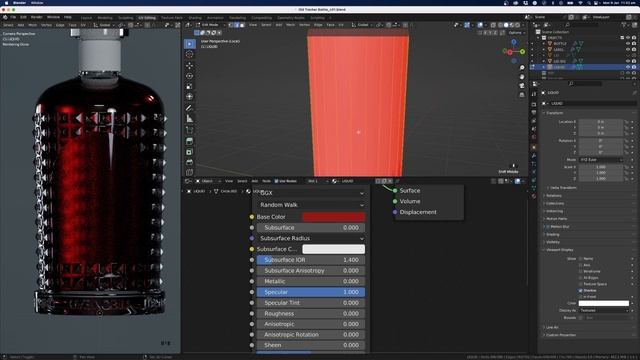This screenshot has width=640, height=360.
Task: Switch to the UV Editing workspace tab
Action: (147, 18)
